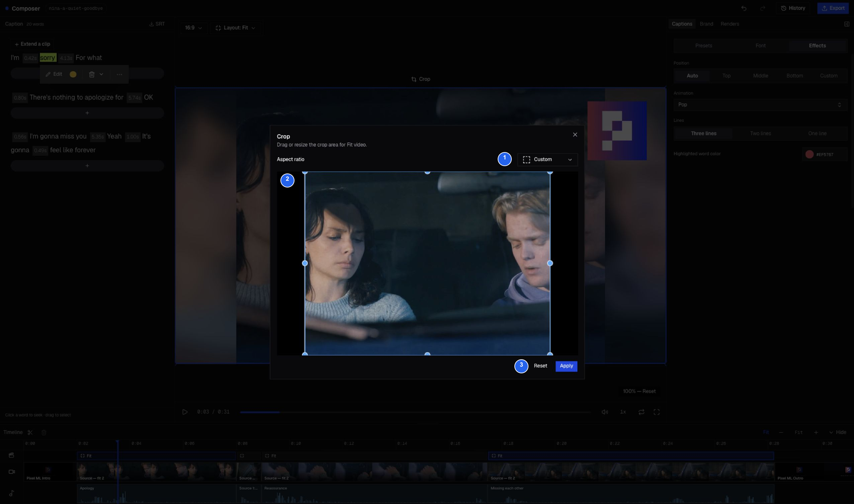Enter fullscreen preview mode
This screenshot has width=854, height=504.
[x=657, y=412]
